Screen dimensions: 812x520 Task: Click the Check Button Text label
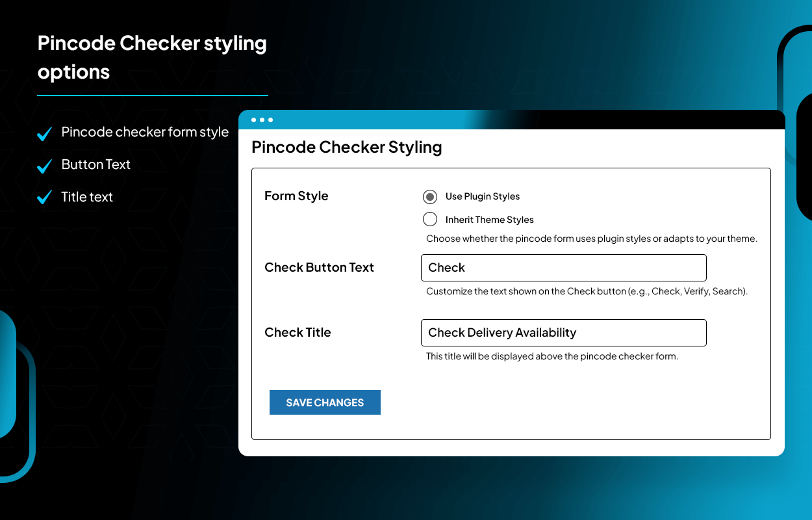pyautogui.click(x=319, y=268)
